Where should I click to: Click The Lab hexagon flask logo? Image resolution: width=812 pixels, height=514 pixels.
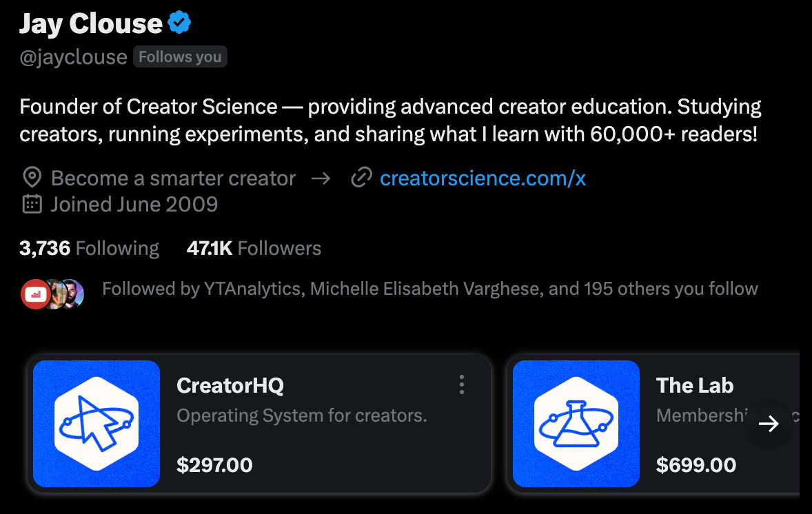[576, 424]
